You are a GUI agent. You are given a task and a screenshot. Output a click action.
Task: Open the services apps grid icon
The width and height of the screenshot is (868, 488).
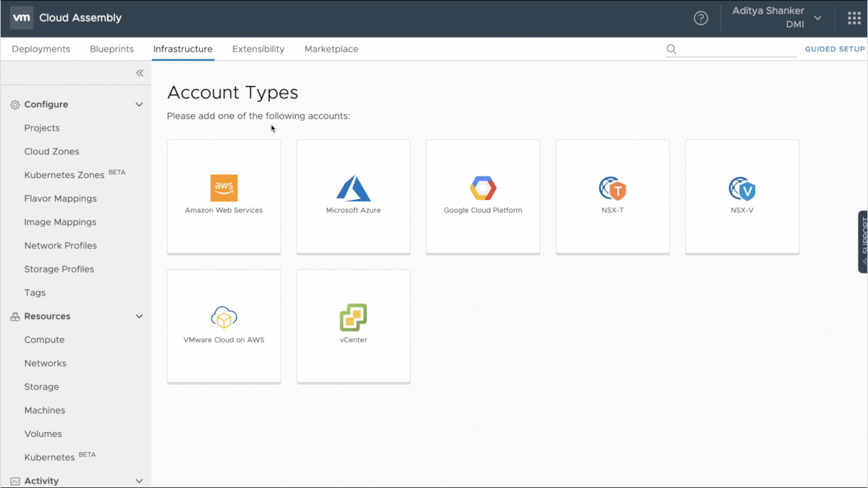(x=854, y=18)
